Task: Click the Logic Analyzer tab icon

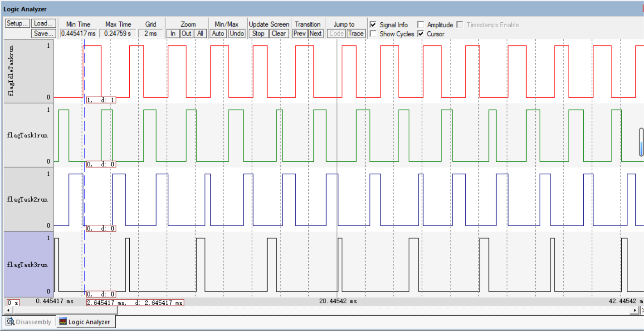Action: 63,322
